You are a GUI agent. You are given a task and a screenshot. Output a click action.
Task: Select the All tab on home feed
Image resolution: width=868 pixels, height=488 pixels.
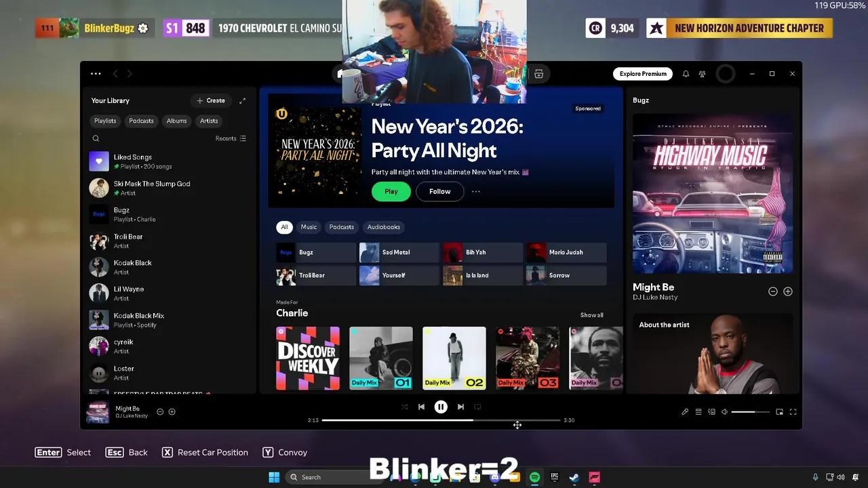(x=284, y=227)
